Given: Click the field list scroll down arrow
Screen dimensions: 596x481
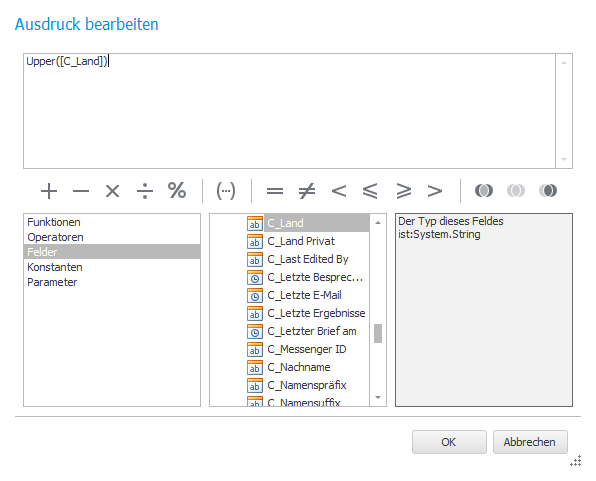Looking at the screenshot, I should pyautogui.click(x=378, y=397).
